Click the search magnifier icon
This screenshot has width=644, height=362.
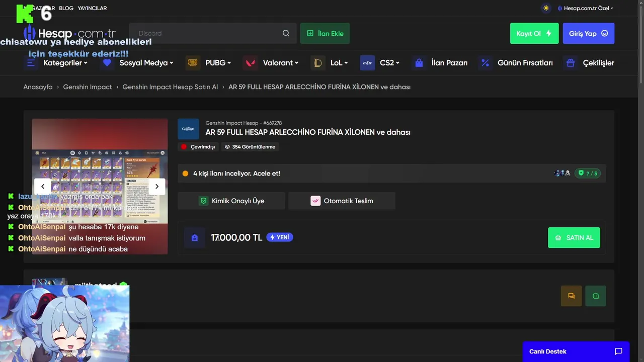pyautogui.click(x=286, y=33)
